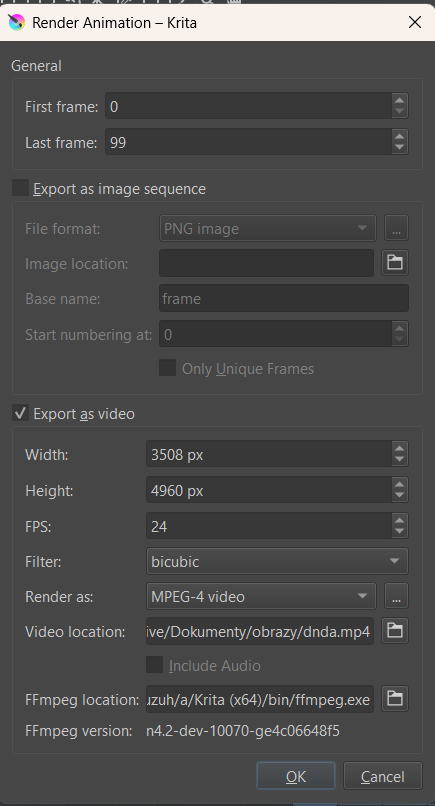Browse for Video location folder
Screen dimensions: 435x806
point(395,631)
